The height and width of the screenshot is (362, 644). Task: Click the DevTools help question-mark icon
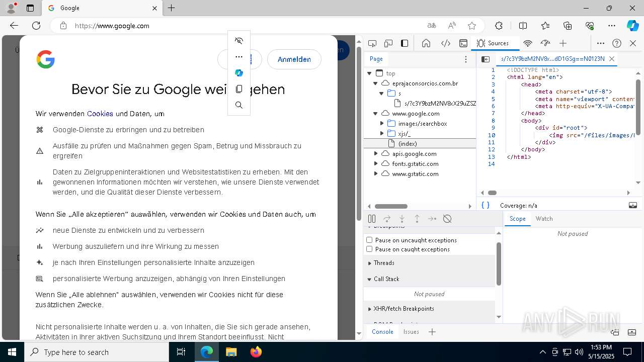click(617, 43)
